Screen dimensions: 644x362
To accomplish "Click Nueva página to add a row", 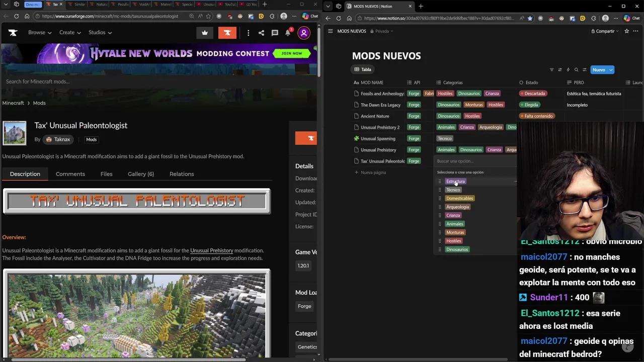I will (370, 172).
